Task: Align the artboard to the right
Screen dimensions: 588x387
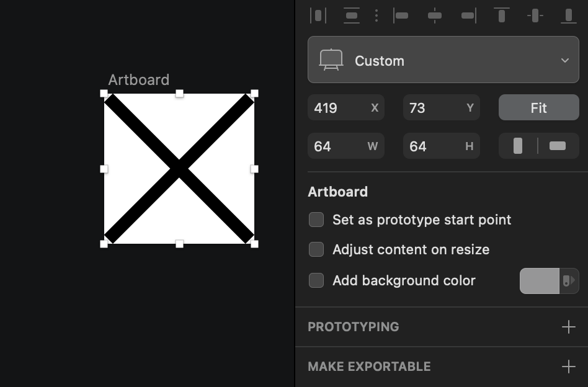Action: (468, 16)
